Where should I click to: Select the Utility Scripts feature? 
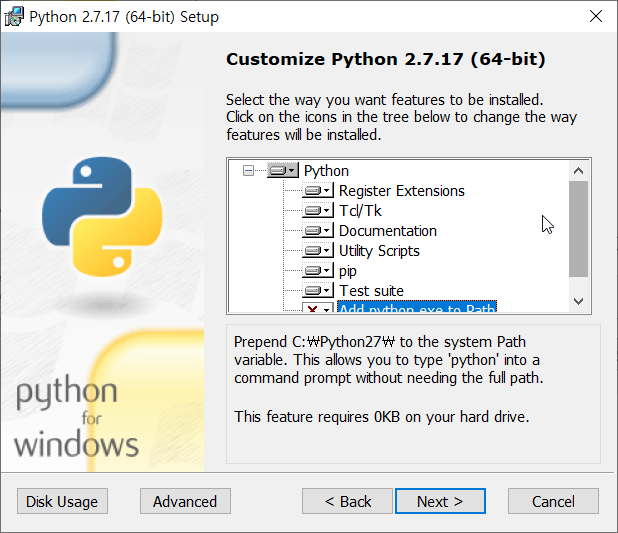[379, 251]
